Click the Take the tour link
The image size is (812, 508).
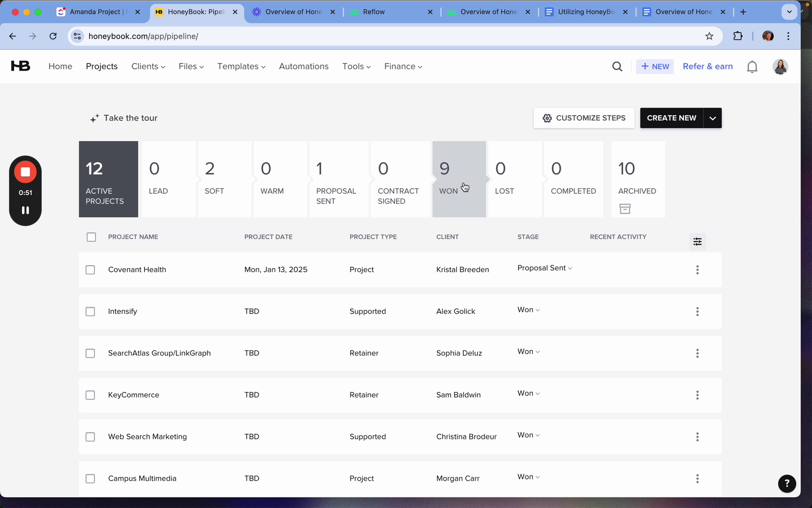point(124,118)
